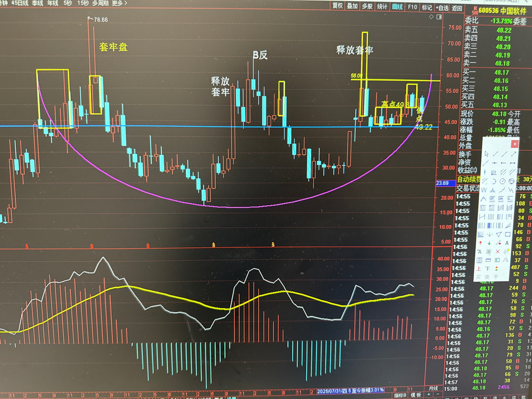This screenshot has height=399, width=532.
Task: Select the arrow-headed line tool in drawing palette
Action: click(x=513, y=154)
